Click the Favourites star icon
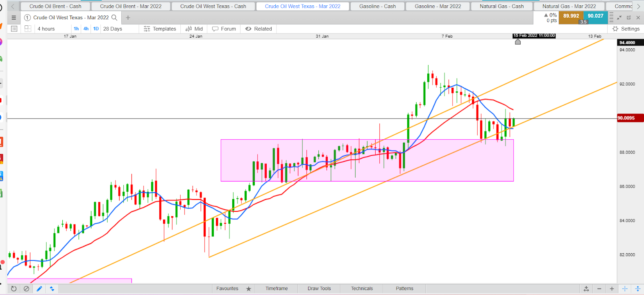Image resolution: width=644 pixels, height=295 pixels. (x=249, y=288)
